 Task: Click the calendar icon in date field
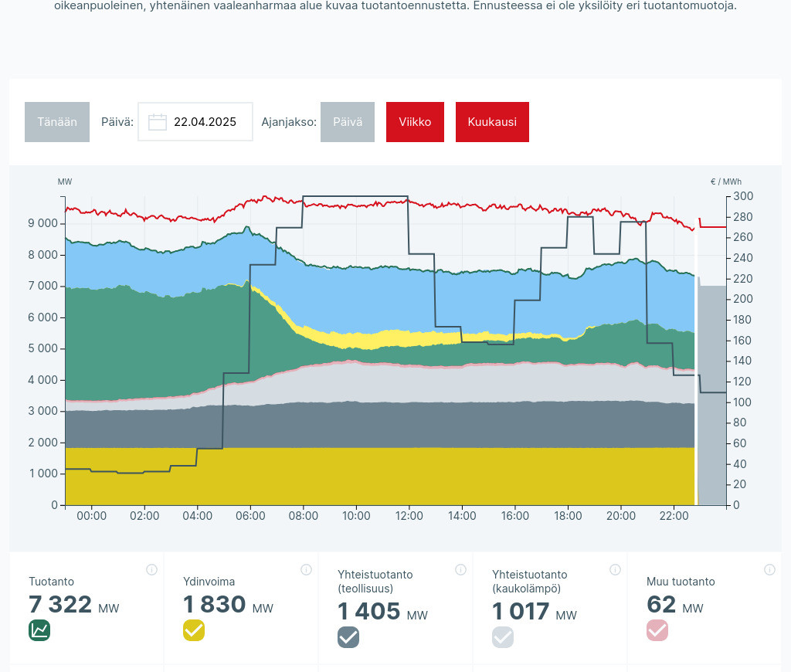click(x=158, y=122)
